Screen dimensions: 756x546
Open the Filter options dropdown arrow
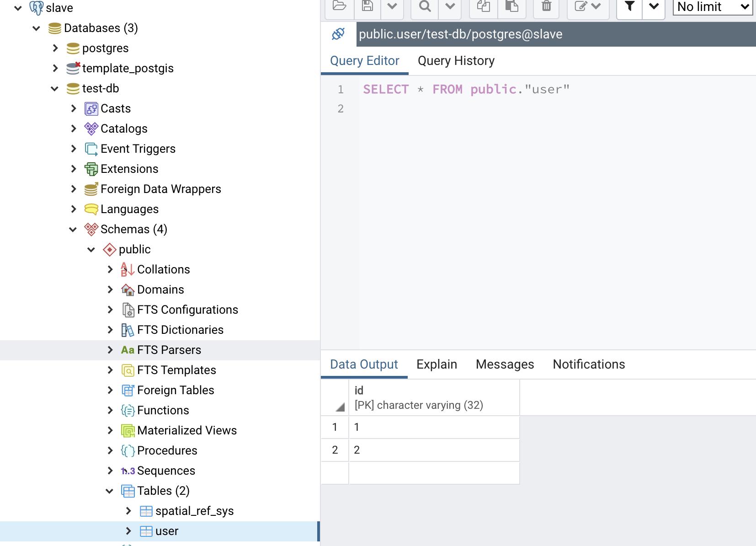[654, 6]
